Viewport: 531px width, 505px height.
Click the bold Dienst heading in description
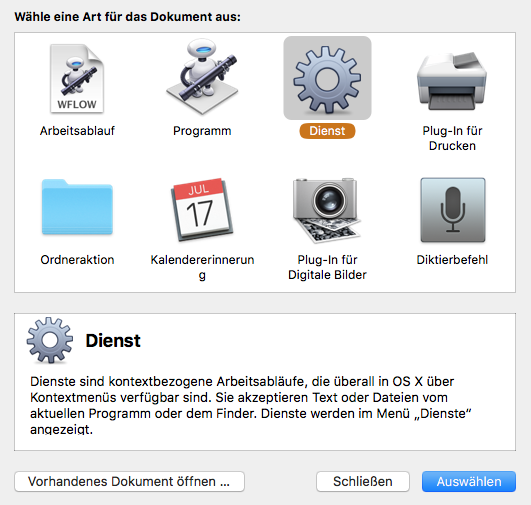pos(113,340)
